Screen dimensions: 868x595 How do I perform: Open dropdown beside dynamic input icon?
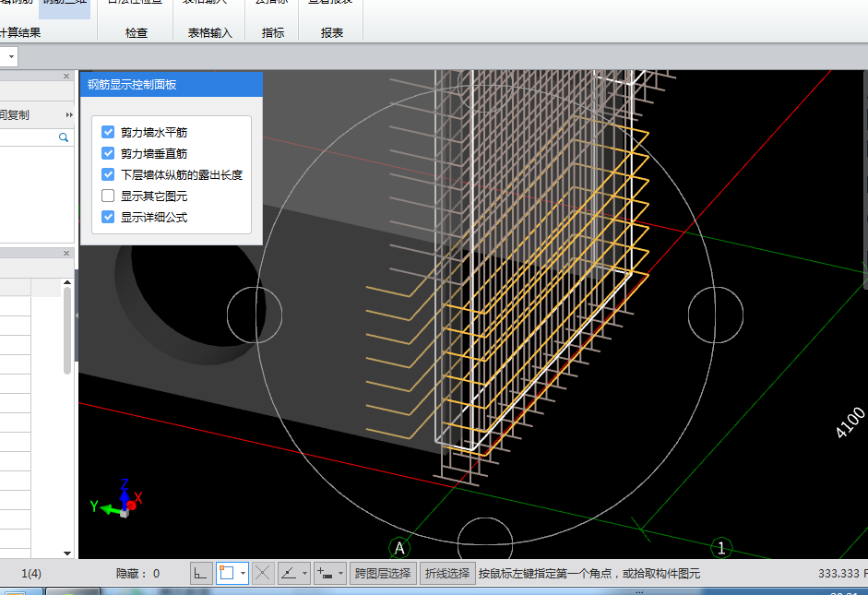(x=341, y=574)
